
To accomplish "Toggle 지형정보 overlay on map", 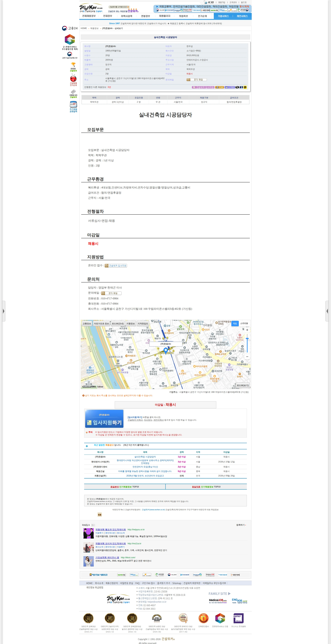I will click(130, 324).
